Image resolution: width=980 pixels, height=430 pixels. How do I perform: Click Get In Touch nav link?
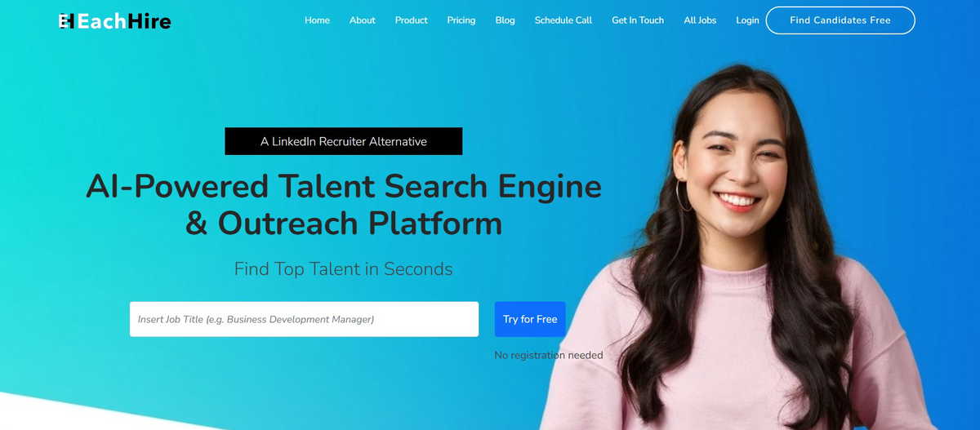638,20
